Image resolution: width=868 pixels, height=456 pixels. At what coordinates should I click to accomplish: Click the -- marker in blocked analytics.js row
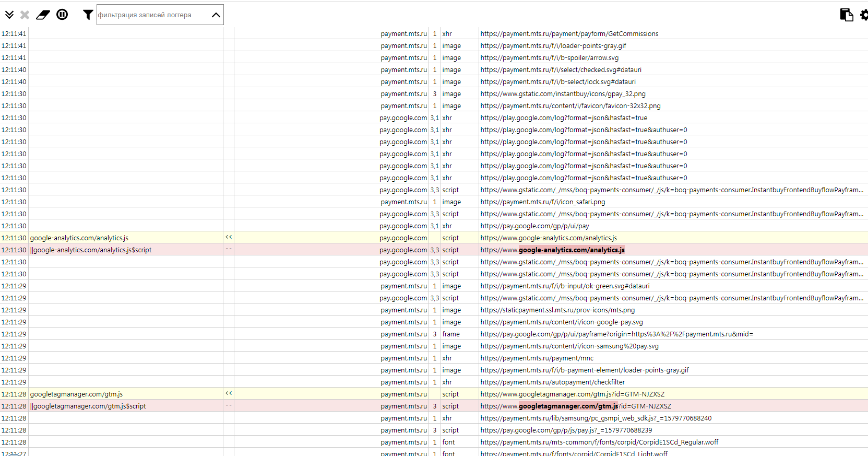coord(229,250)
